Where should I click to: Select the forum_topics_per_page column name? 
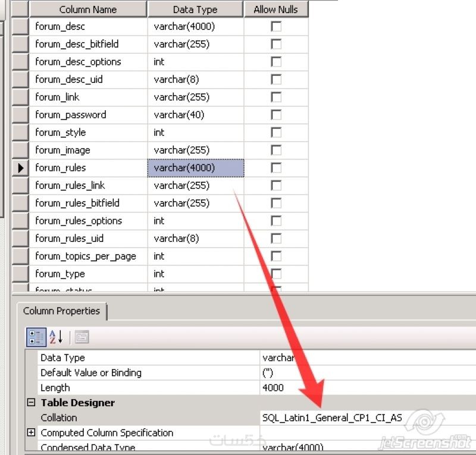(x=88, y=256)
